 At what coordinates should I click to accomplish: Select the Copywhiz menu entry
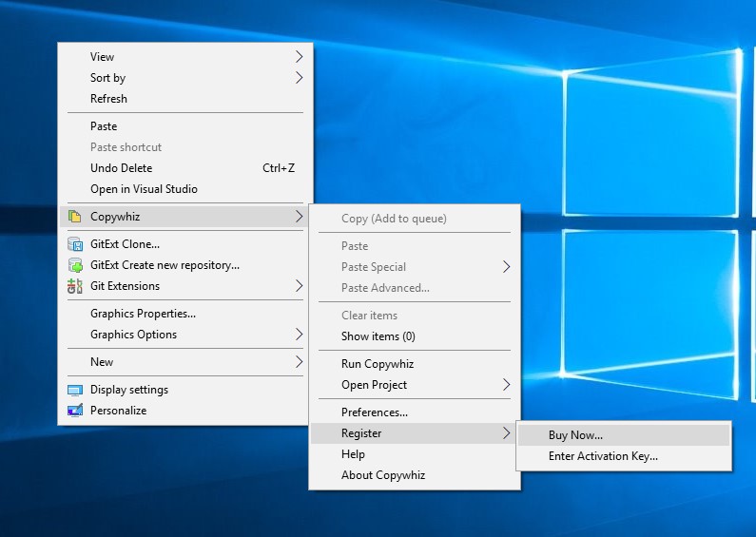point(185,217)
